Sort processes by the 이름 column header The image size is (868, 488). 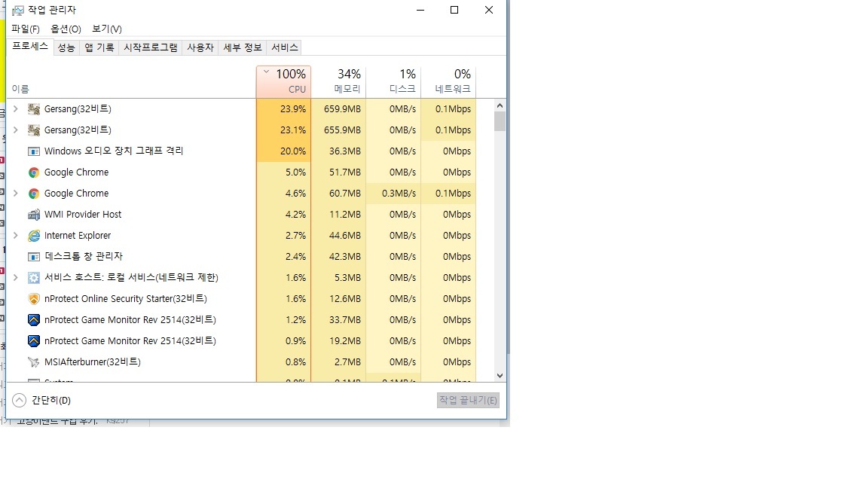20,89
